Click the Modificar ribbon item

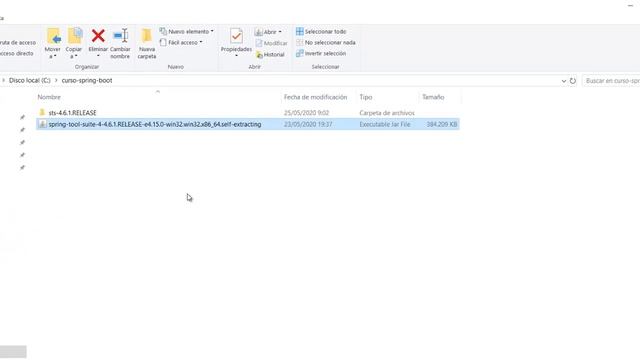tap(271, 43)
